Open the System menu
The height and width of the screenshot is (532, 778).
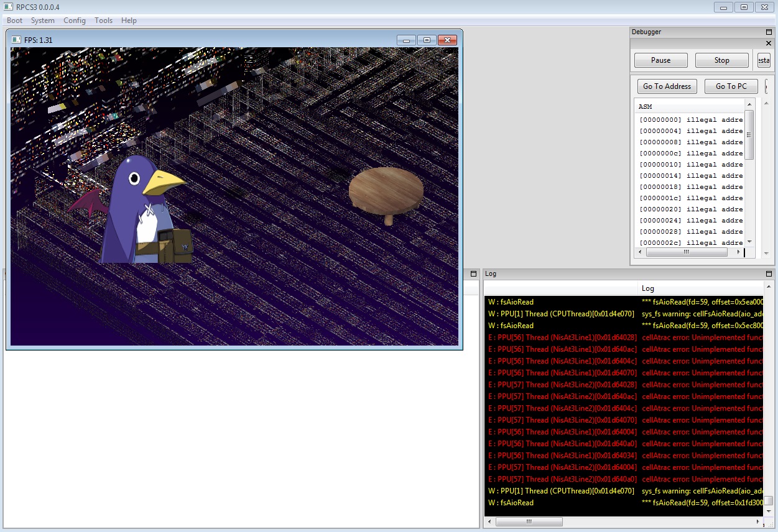(43, 21)
